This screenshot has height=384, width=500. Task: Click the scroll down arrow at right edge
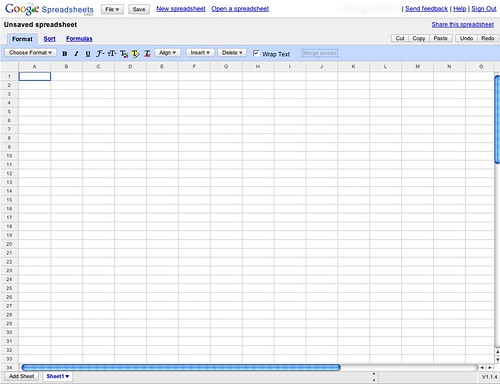pyautogui.click(x=497, y=359)
